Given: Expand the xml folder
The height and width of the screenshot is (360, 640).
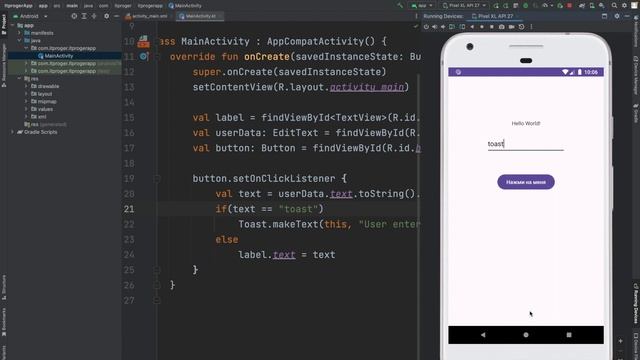Looking at the screenshot, I should [x=26, y=117].
